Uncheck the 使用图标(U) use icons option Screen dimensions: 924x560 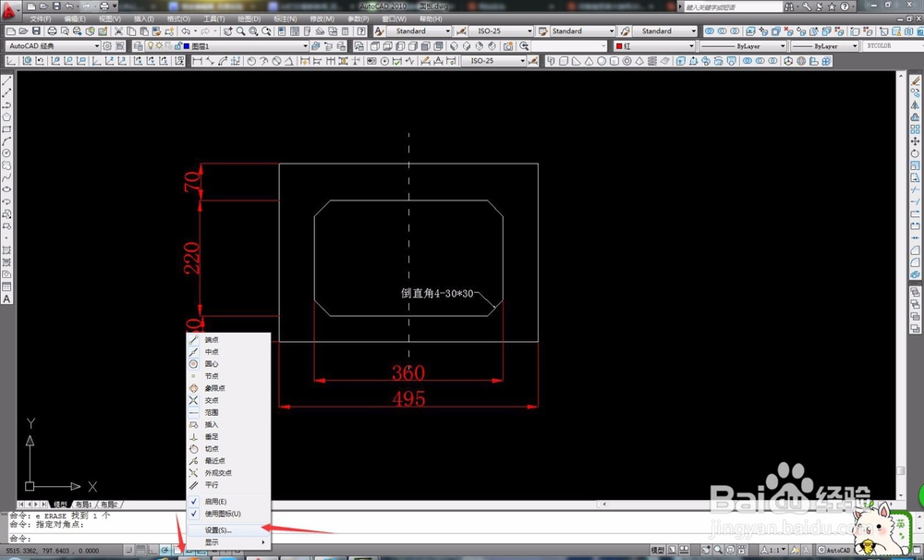pos(228,514)
